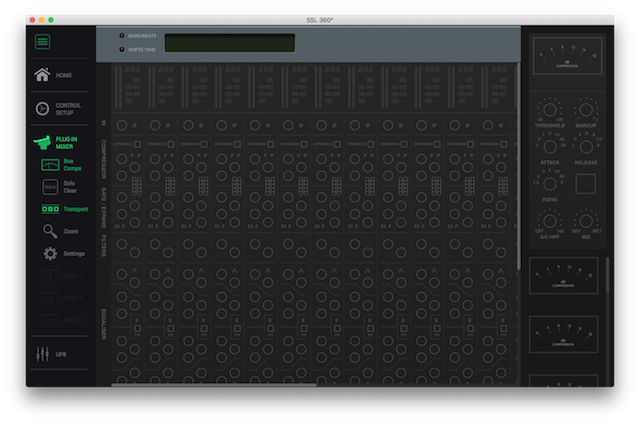Image resolution: width=640 pixels, height=424 pixels.
Task: Open the green hamburger menu
Action: pyautogui.click(x=42, y=42)
